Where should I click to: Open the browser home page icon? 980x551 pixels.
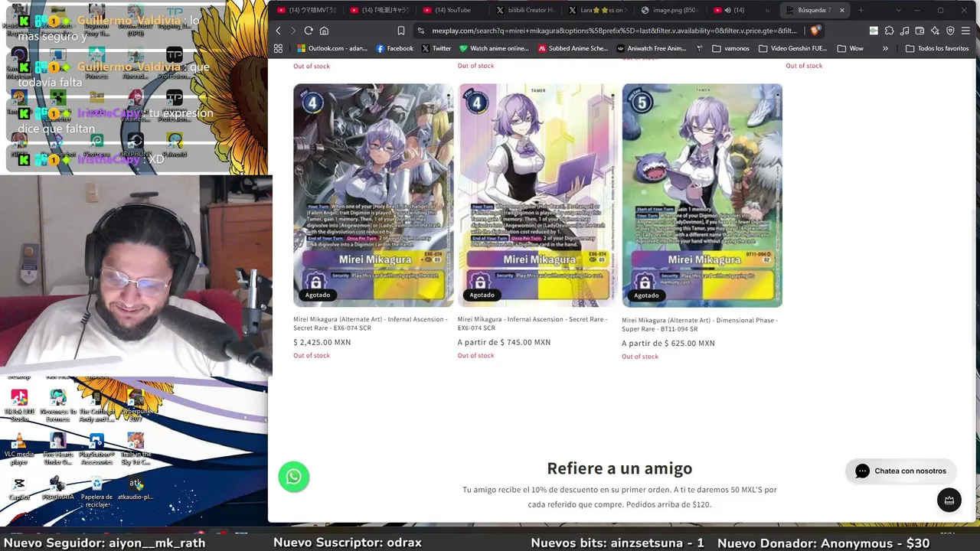[x=324, y=31]
